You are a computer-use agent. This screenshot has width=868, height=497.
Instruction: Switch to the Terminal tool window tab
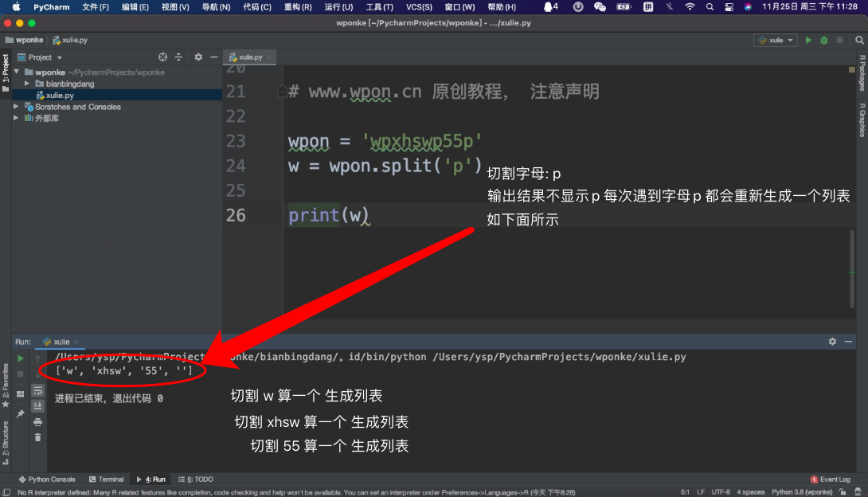pyautogui.click(x=106, y=479)
